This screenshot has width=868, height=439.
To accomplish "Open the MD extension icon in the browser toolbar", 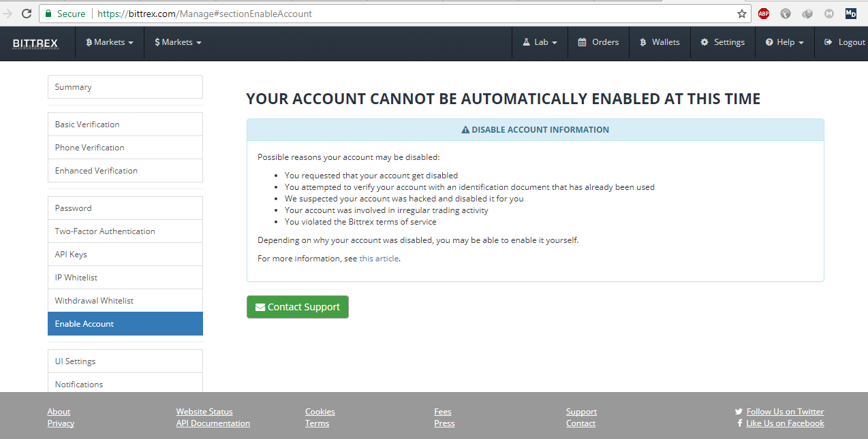I will [x=850, y=14].
